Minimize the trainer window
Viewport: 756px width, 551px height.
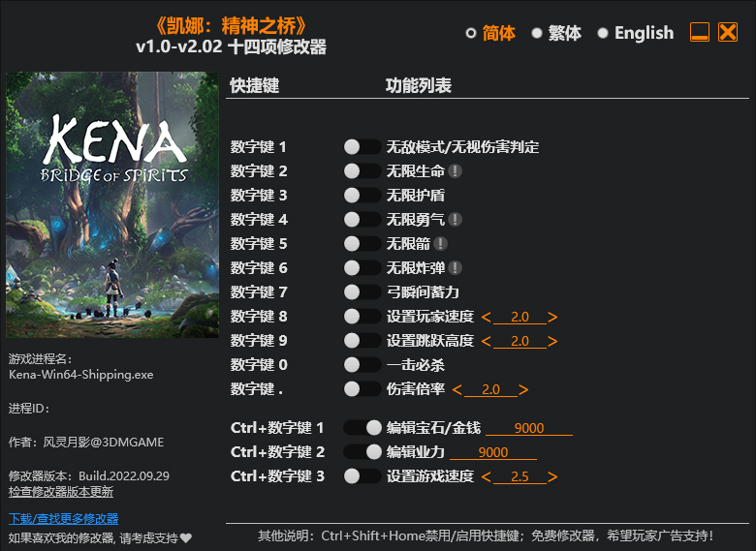(699, 32)
